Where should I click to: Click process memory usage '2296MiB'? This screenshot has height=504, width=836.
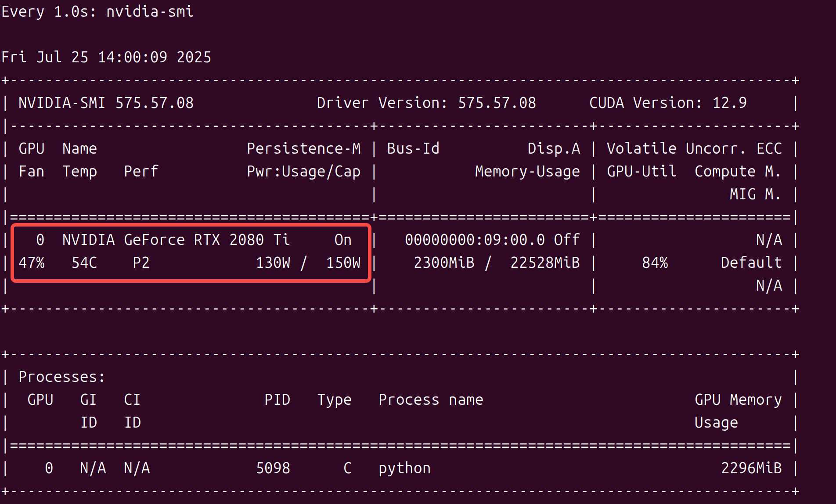[751, 468]
